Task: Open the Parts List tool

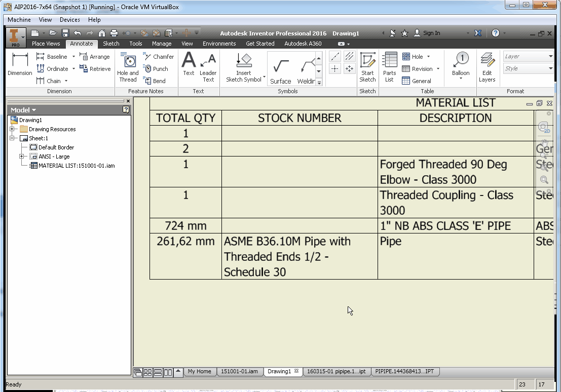Action: coord(389,66)
